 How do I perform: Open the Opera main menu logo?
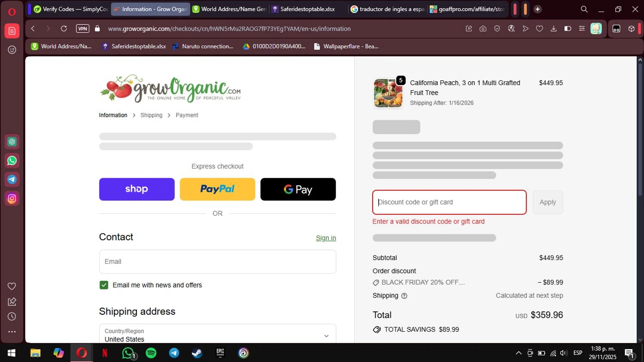[x=12, y=12]
